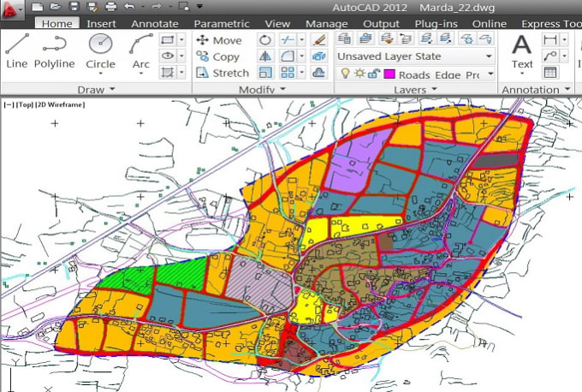Click the Rotate icon in Modify panel
The height and width of the screenshot is (392, 582).
265,40
